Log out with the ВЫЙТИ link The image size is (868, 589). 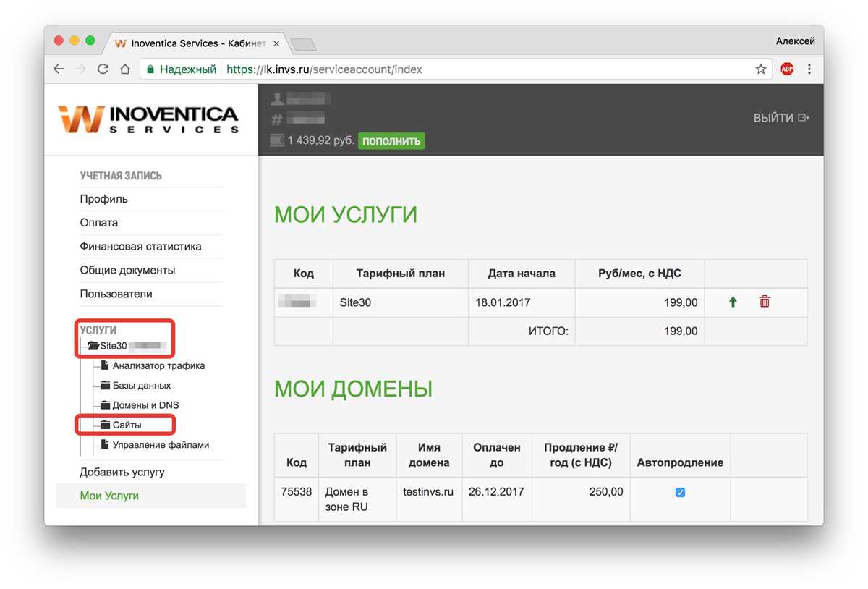tap(781, 118)
